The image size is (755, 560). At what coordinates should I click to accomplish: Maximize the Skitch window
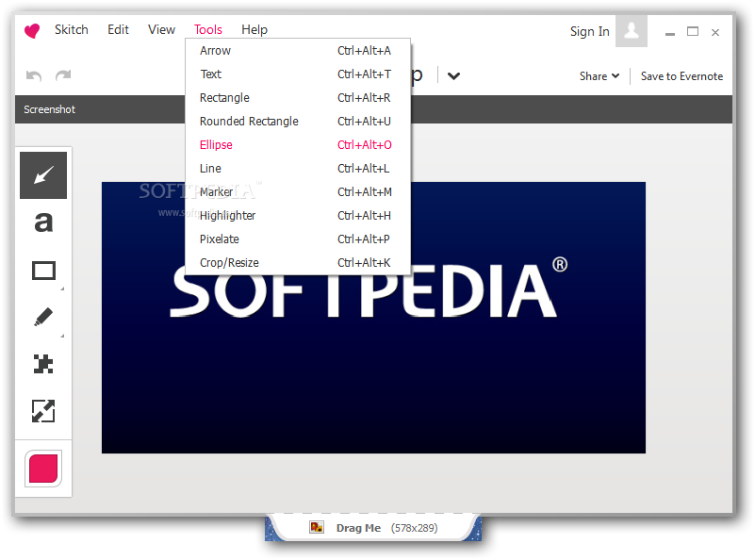point(693,32)
